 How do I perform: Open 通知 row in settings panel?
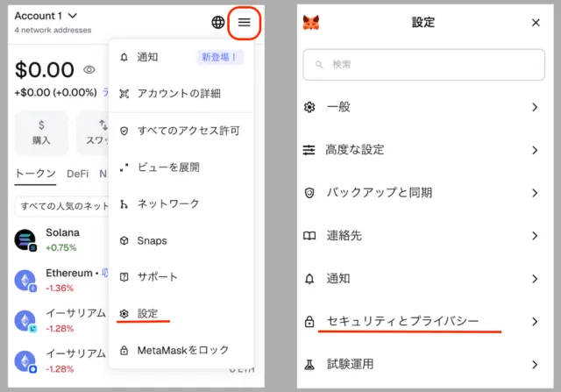coord(423,279)
